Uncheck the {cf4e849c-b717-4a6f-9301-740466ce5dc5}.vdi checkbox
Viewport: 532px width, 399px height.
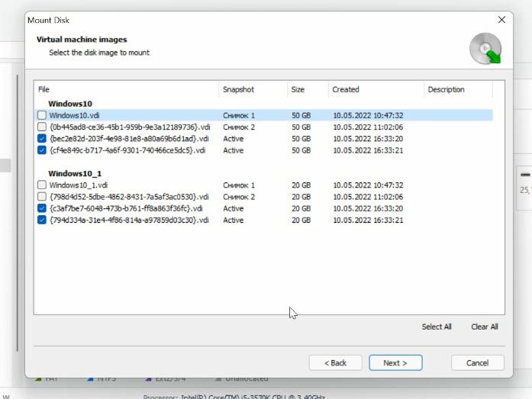click(x=42, y=150)
